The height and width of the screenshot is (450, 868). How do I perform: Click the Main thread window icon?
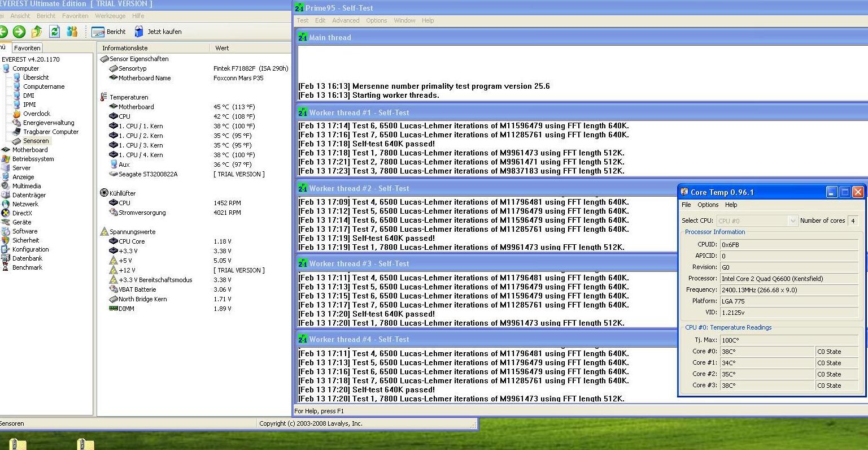point(302,37)
